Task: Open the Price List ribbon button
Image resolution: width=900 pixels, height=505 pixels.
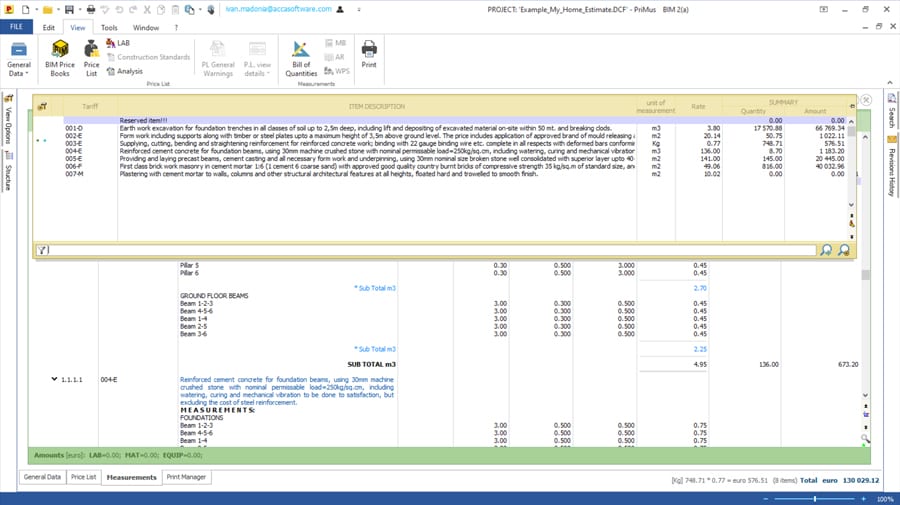Action: coord(91,58)
